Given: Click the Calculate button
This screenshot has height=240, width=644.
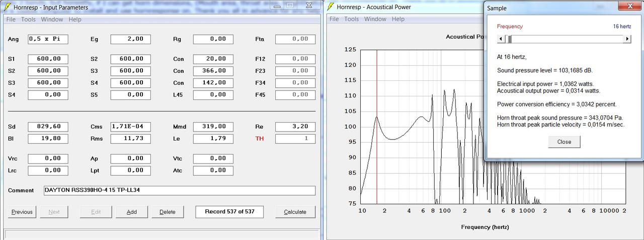Looking at the screenshot, I should [x=295, y=212].
